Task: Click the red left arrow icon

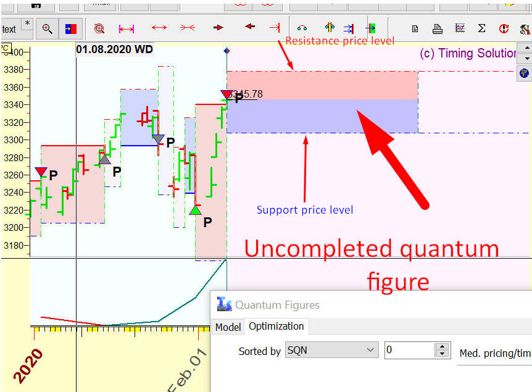Action: (x=249, y=27)
